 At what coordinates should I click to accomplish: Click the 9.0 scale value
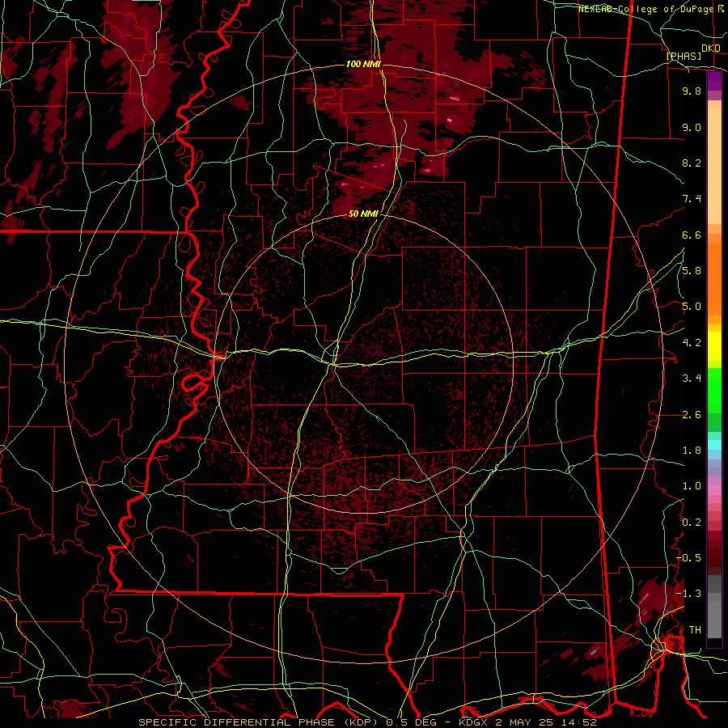click(x=692, y=127)
